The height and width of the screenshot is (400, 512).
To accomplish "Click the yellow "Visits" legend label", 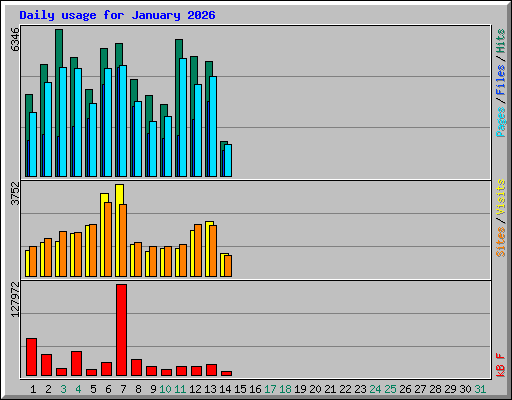I will click(x=501, y=197).
